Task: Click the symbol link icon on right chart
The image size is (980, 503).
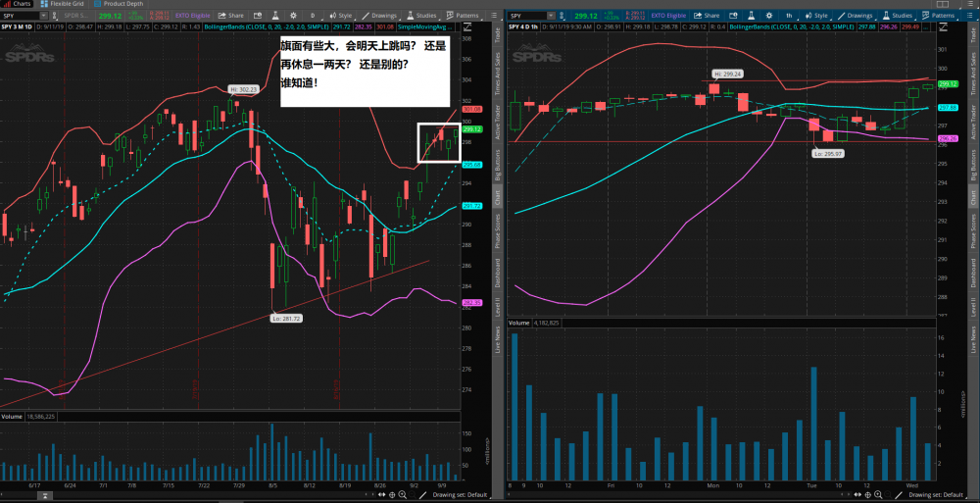Action: (563, 16)
